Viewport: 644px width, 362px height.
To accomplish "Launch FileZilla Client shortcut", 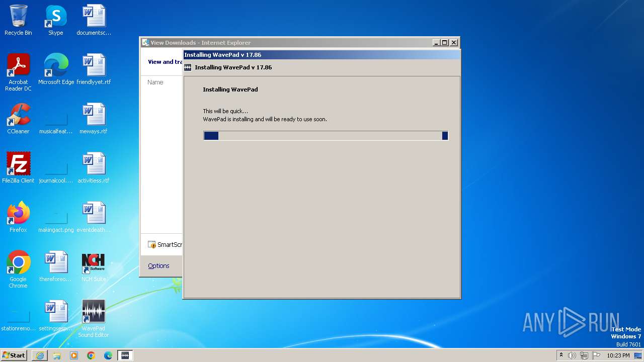I will pos(18,167).
